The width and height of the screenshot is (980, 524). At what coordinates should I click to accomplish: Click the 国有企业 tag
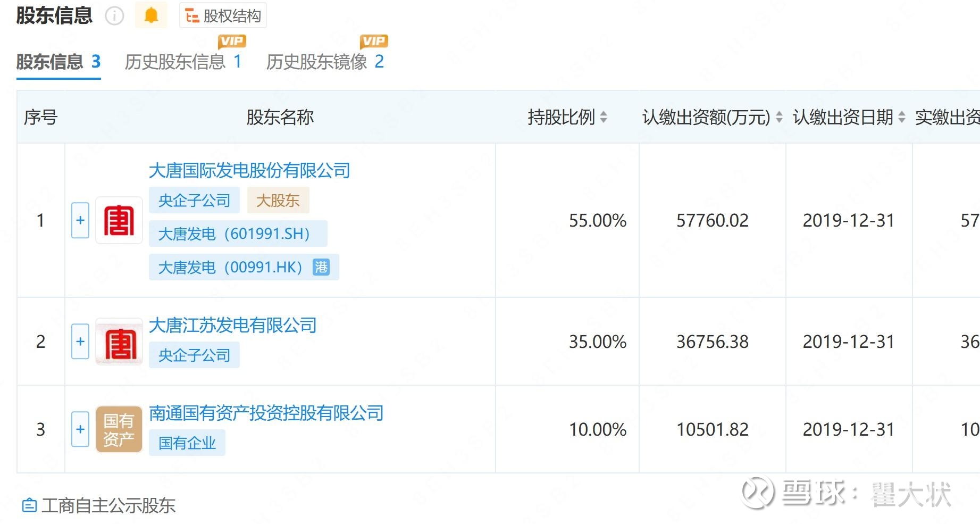pyautogui.click(x=187, y=443)
